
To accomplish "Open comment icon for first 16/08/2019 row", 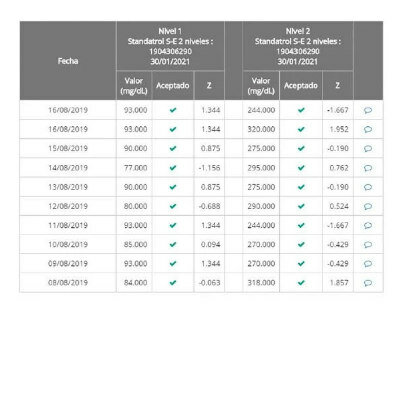I will click(368, 110).
